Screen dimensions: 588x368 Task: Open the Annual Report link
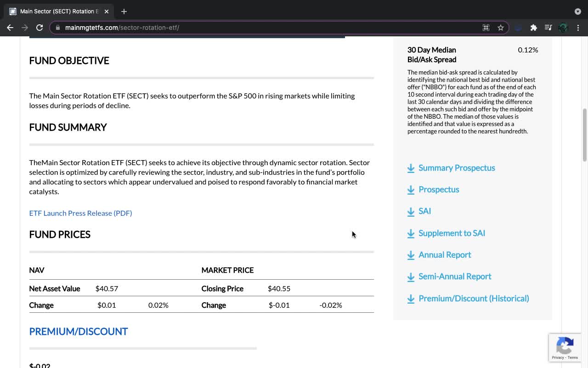click(x=445, y=255)
